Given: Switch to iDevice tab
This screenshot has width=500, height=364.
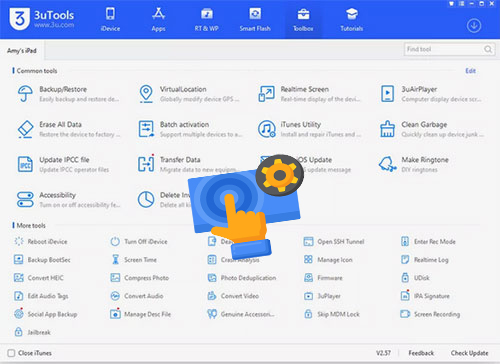Looking at the screenshot, I should pyautogui.click(x=110, y=19).
